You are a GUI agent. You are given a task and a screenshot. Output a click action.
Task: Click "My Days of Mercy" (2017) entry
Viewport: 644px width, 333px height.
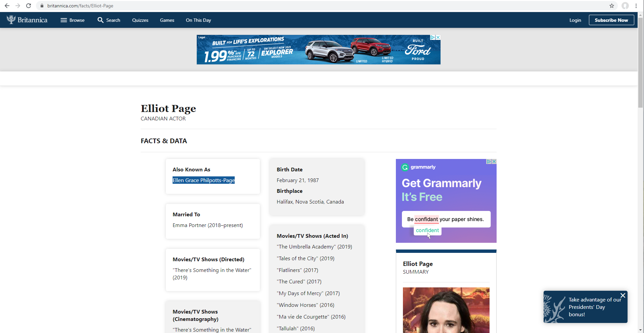click(308, 293)
